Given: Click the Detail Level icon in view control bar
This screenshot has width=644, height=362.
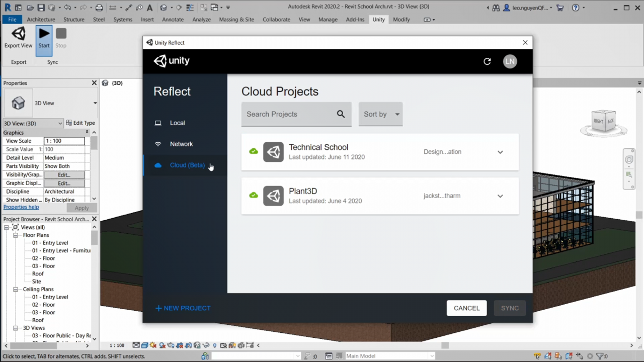Looking at the screenshot, I should tap(136, 345).
